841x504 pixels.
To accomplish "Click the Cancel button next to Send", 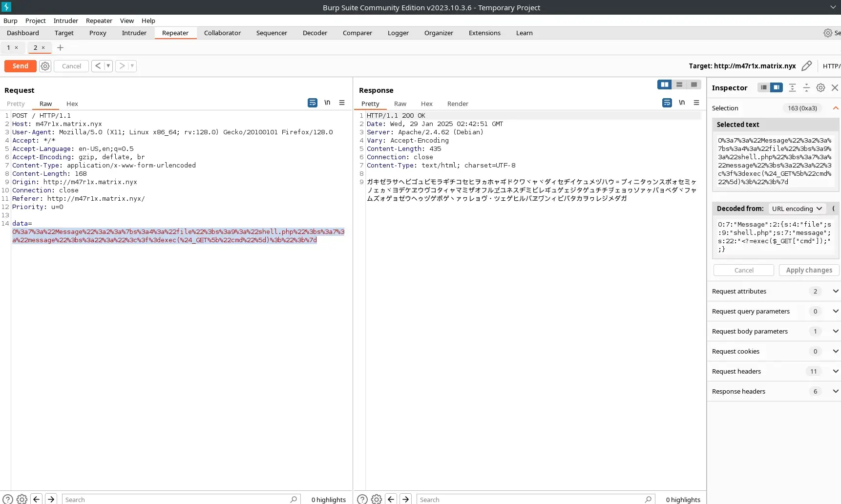I will coord(71,66).
